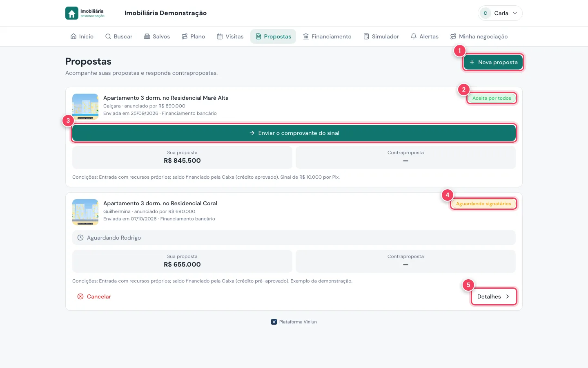588x368 pixels.
Task: Click the Aceita por todos status badge
Action: (492, 98)
